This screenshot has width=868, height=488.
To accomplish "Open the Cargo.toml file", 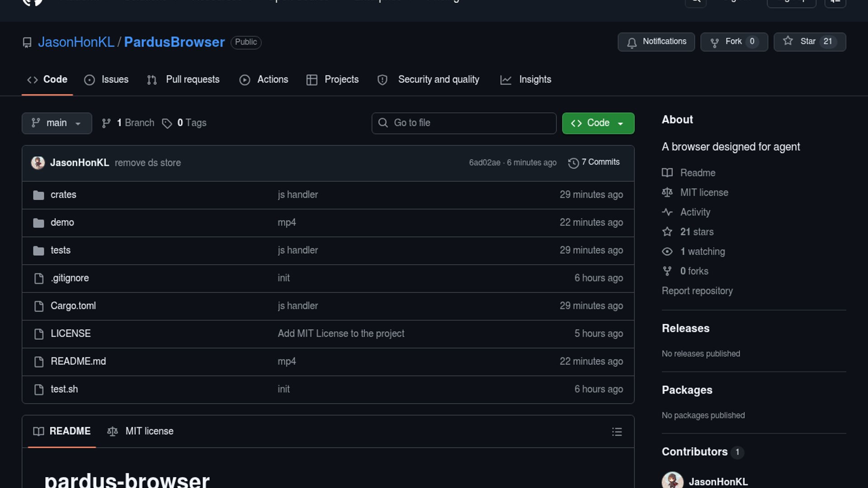I will 73,306.
